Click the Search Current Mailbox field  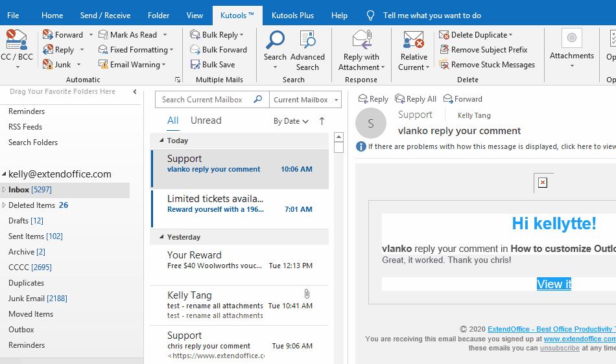204,100
